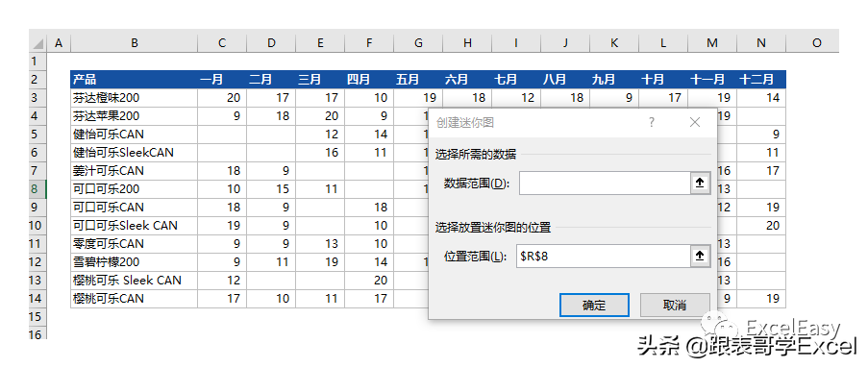Select cell 芬达橙味200
This screenshot has width=868, height=368.
(x=134, y=97)
